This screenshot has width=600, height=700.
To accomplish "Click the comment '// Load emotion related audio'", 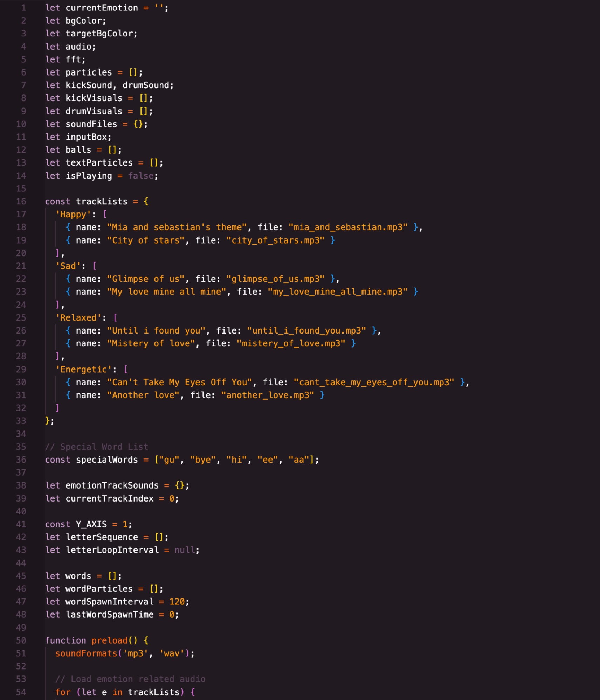I will click(x=130, y=679).
